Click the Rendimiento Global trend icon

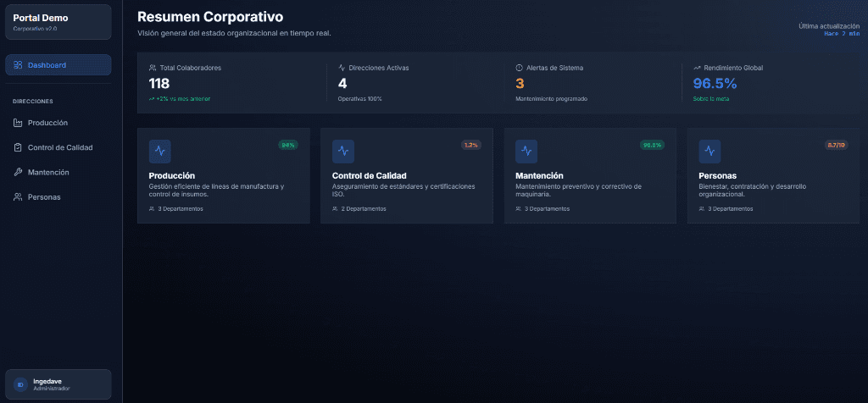coord(697,68)
